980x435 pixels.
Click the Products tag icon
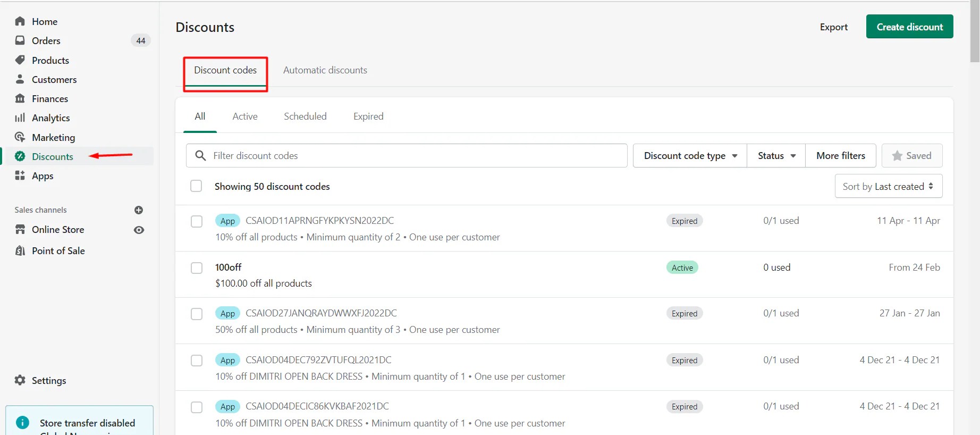[20, 60]
